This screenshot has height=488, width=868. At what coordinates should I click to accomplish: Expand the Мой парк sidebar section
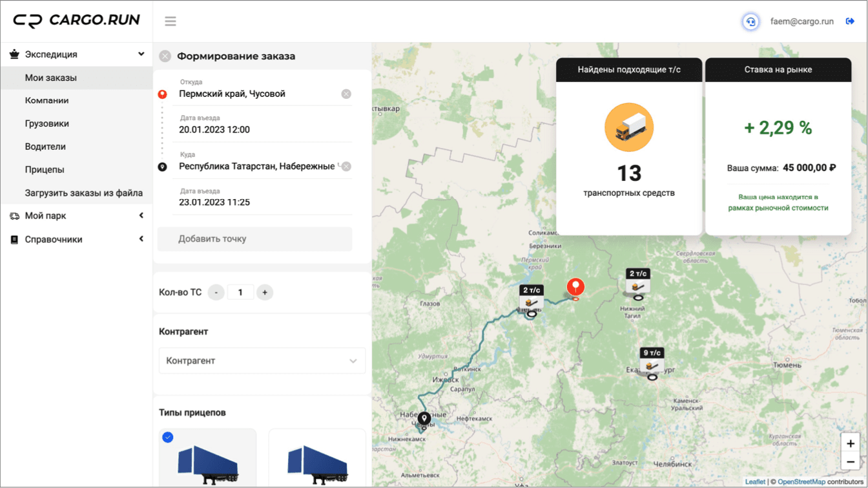point(141,216)
